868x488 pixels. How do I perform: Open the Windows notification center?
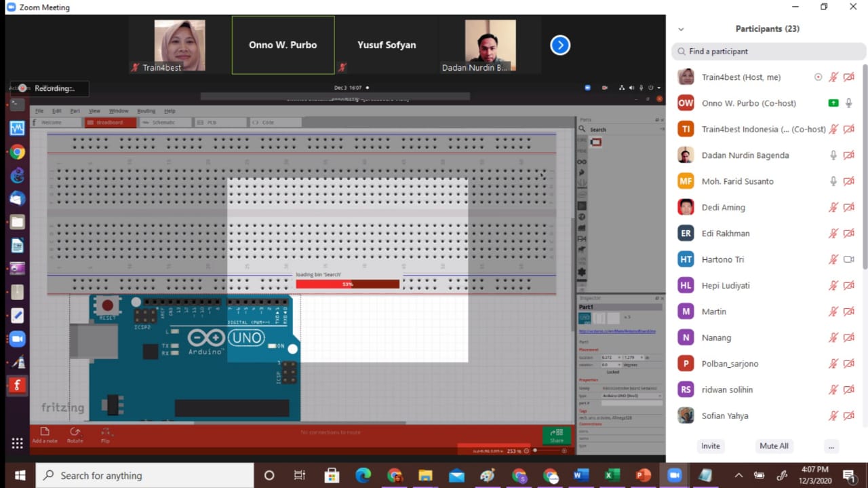[848, 475]
